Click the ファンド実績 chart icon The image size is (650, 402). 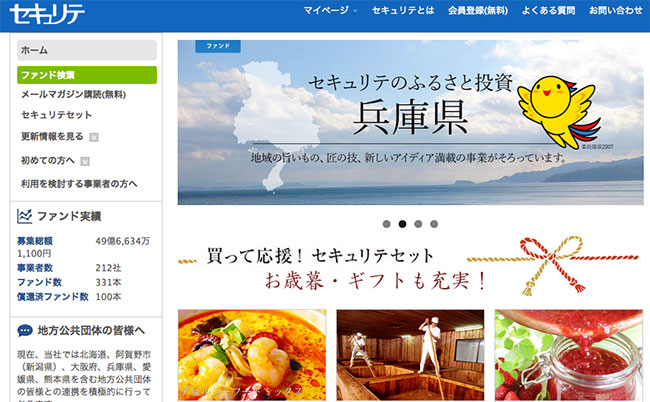tap(24, 216)
